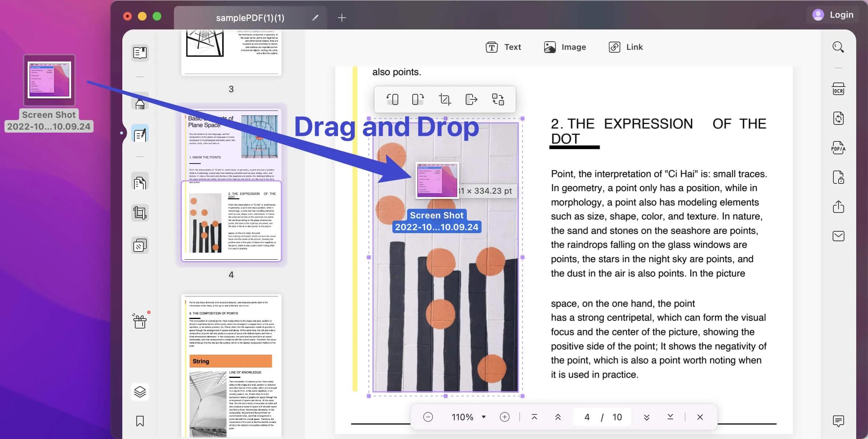868x439 pixels.
Task: Click the OCR icon in right sidebar
Action: [838, 89]
